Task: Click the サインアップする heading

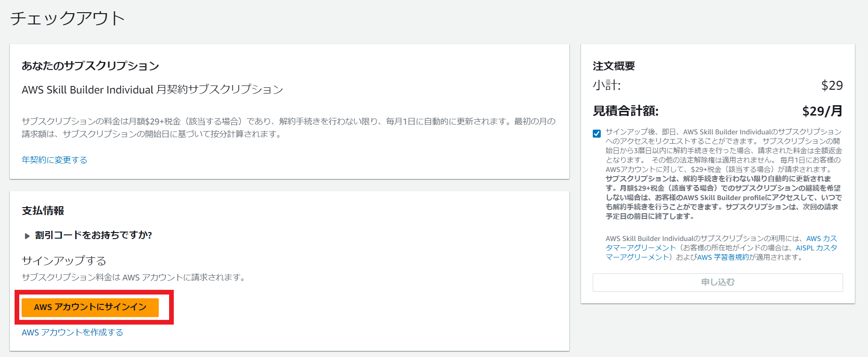Action: [x=64, y=260]
